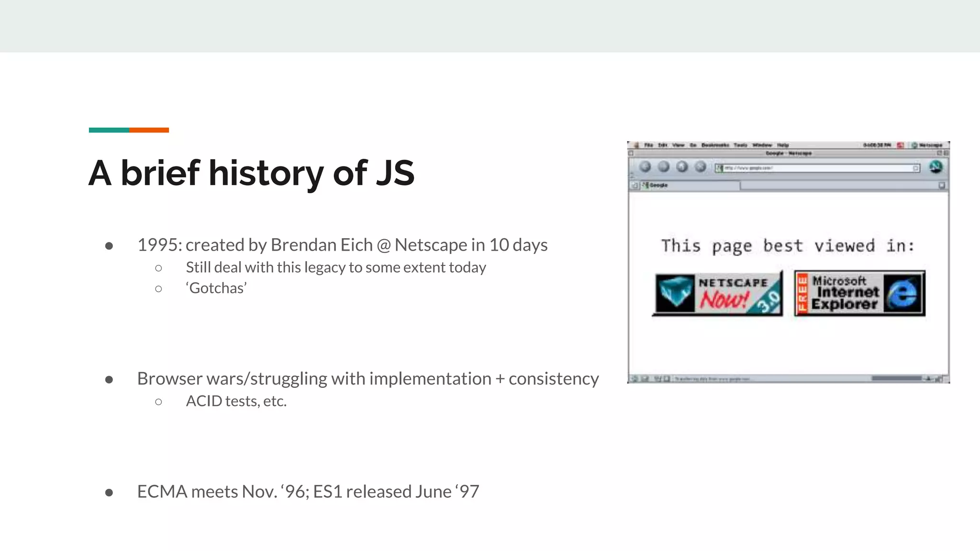Click the Back button in Netscape toolbar
This screenshot has width=980, height=551.
point(645,166)
